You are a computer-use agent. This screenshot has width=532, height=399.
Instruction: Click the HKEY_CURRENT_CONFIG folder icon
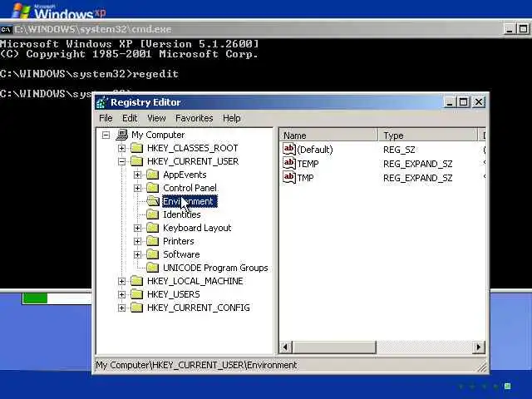coord(136,308)
